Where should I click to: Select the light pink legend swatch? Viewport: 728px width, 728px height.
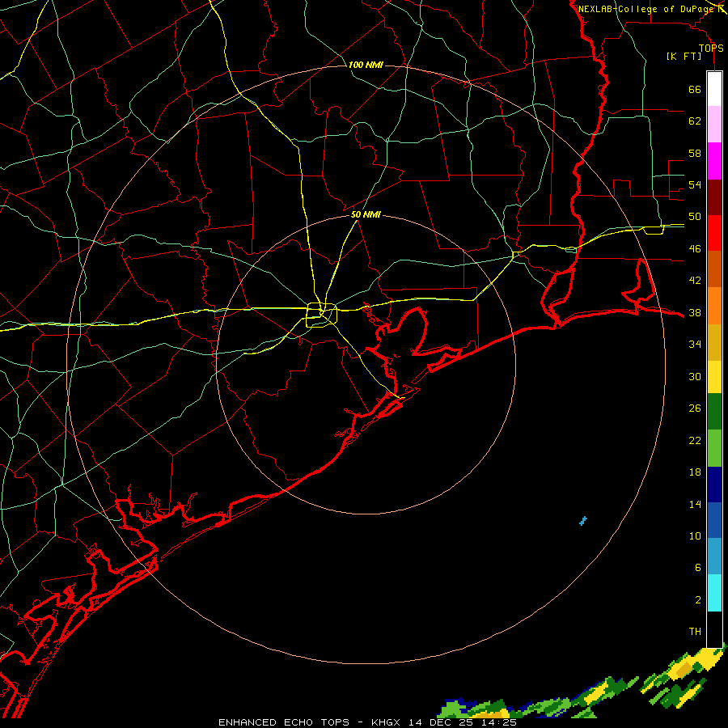714,124
